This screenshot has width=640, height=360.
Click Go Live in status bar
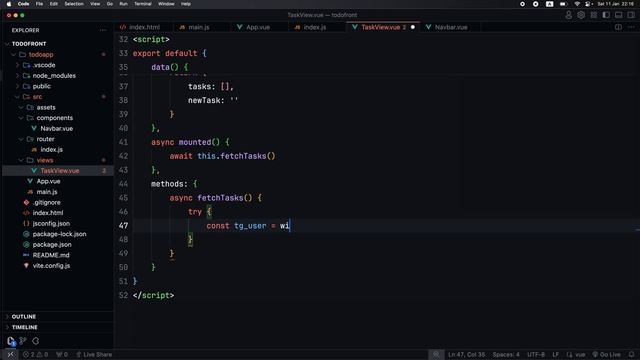(607, 354)
